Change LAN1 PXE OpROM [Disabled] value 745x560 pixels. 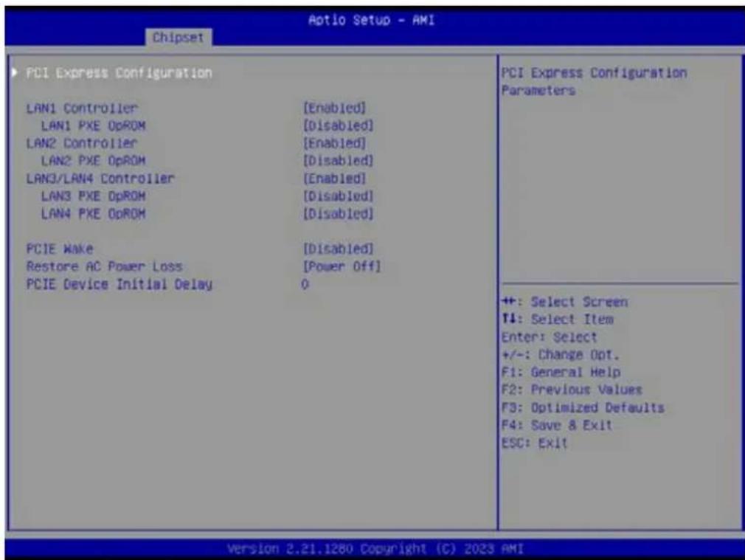339,125
